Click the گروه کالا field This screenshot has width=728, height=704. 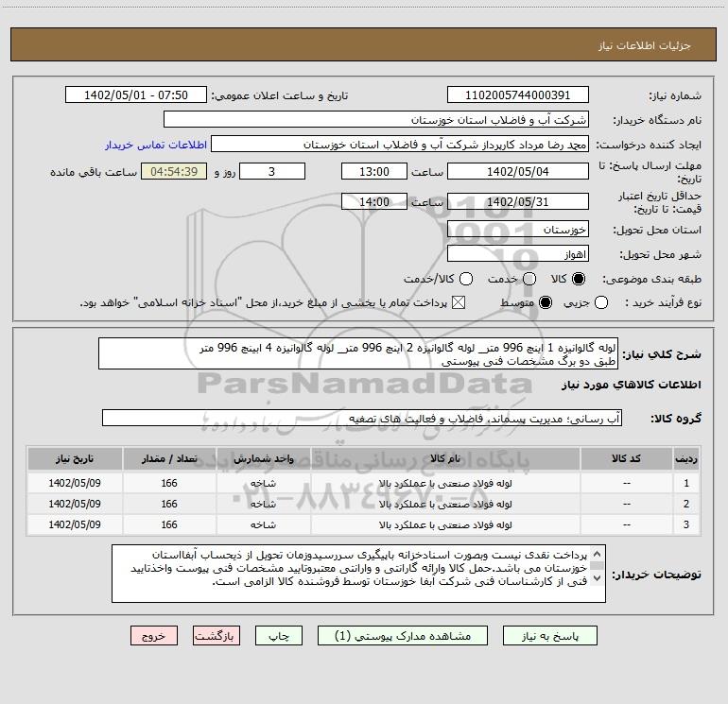362,418
